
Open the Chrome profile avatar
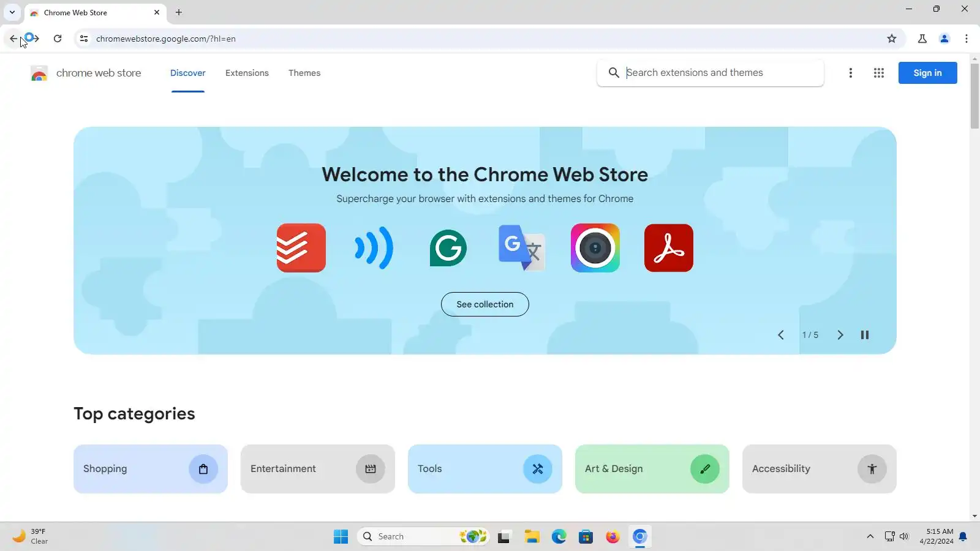coord(944,39)
